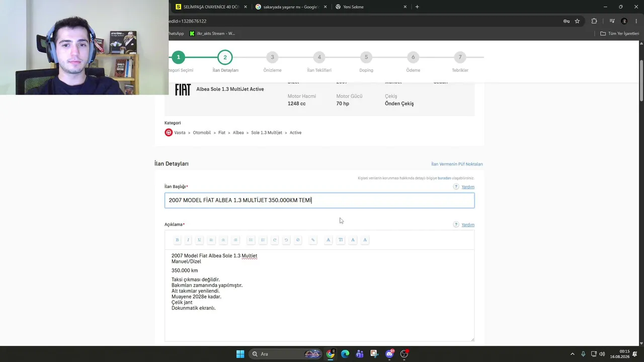Show hidden system tray icons
This screenshot has width=644, height=362.
coord(572,354)
